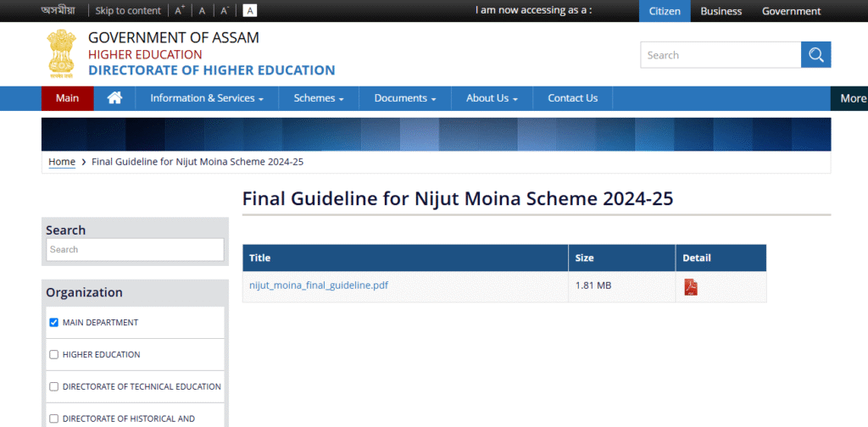Click the Organization sidebar heading
The image size is (868, 427).
[x=84, y=292]
